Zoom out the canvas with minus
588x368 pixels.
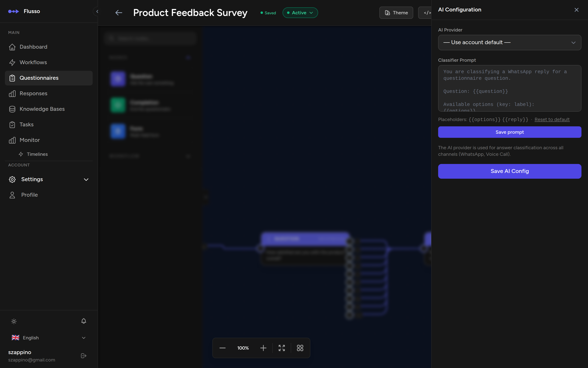[x=222, y=348]
